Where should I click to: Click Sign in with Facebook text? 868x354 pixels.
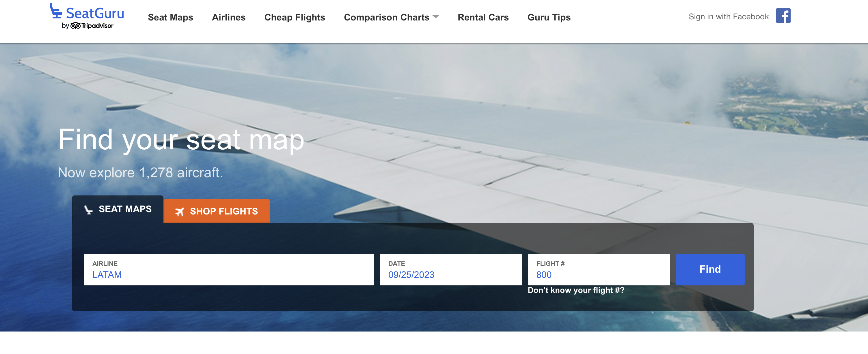pyautogui.click(x=728, y=17)
